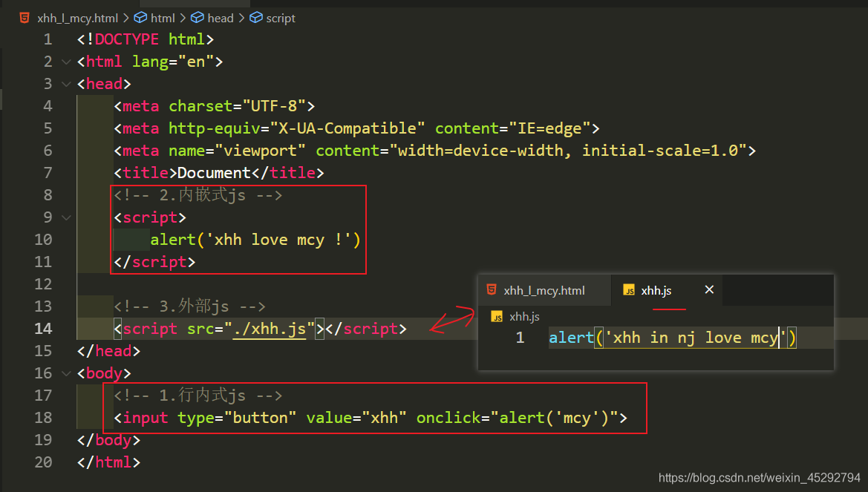Collapse the body tag fold on line 16
This screenshot has width=868, height=492.
click(x=66, y=373)
